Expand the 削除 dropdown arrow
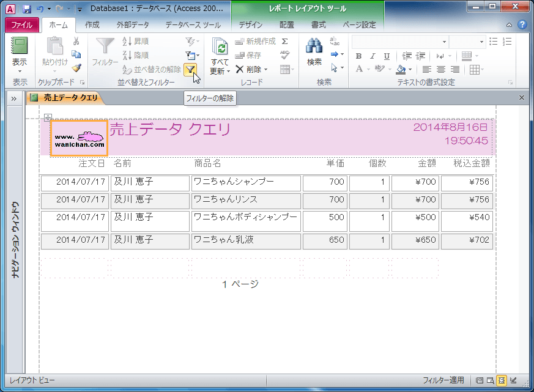This screenshot has width=534, height=392. point(266,70)
